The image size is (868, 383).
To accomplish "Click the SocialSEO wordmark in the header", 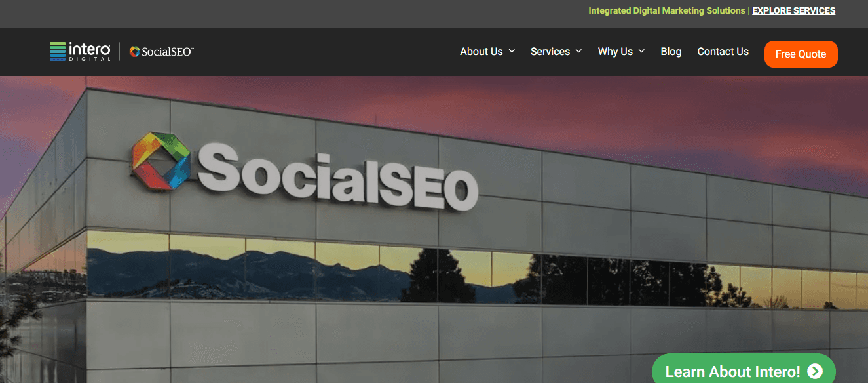I will coord(168,52).
